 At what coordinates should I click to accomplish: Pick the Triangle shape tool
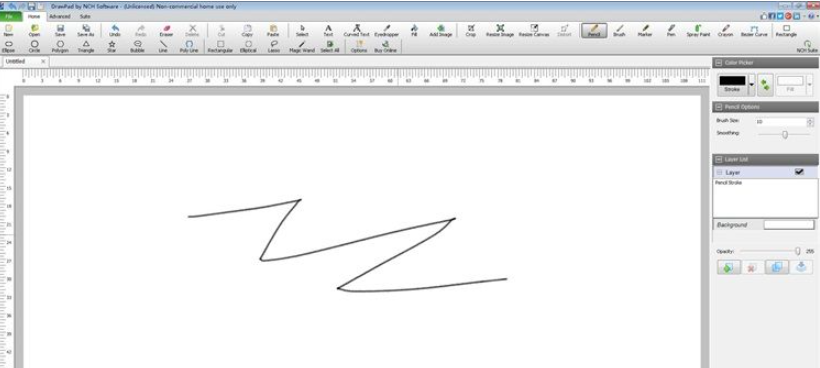point(86,47)
